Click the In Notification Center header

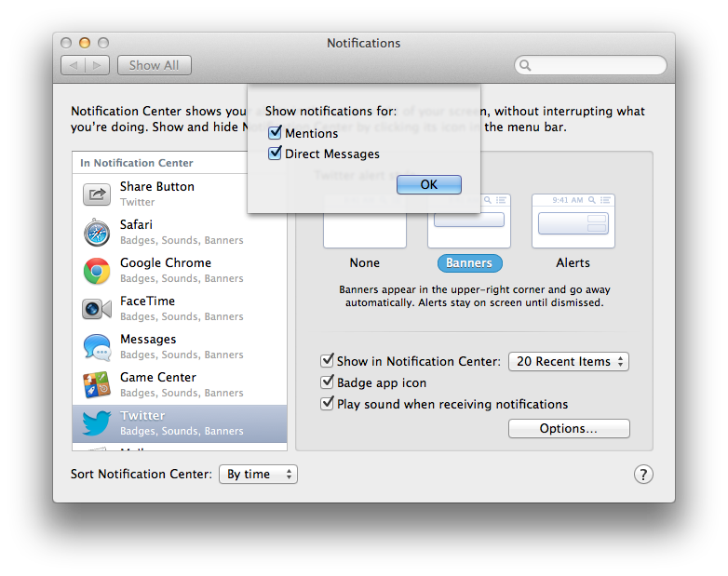point(137,163)
